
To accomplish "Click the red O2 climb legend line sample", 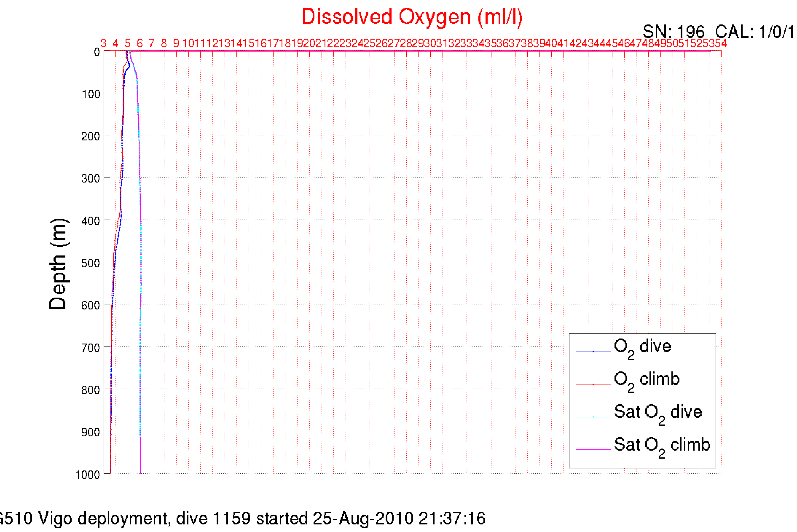I will [x=593, y=384].
